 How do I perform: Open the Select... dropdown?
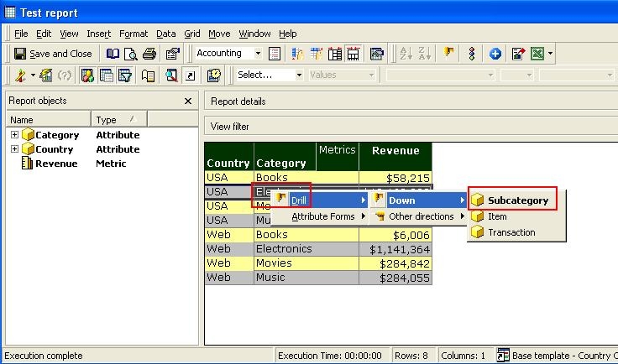pyautogui.click(x=298, y=75)
